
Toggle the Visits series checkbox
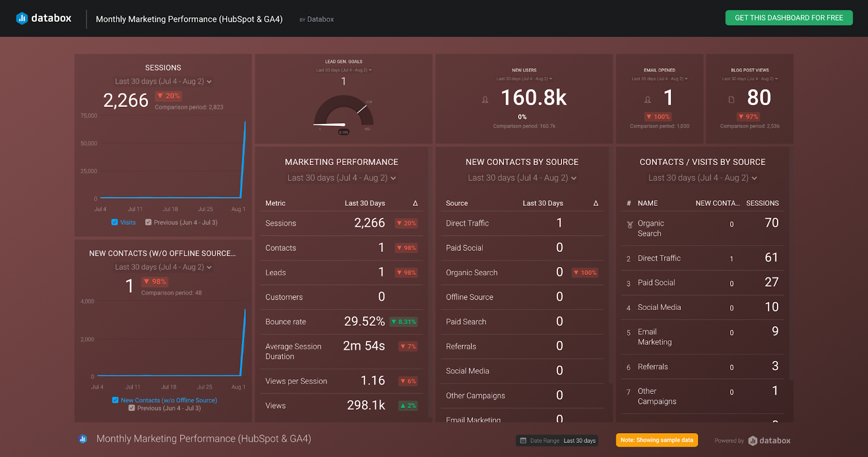(114, 222)
